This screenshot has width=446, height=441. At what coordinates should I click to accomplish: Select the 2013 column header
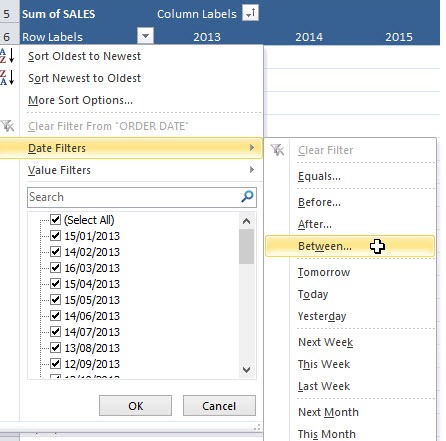(x=207, y=37)
